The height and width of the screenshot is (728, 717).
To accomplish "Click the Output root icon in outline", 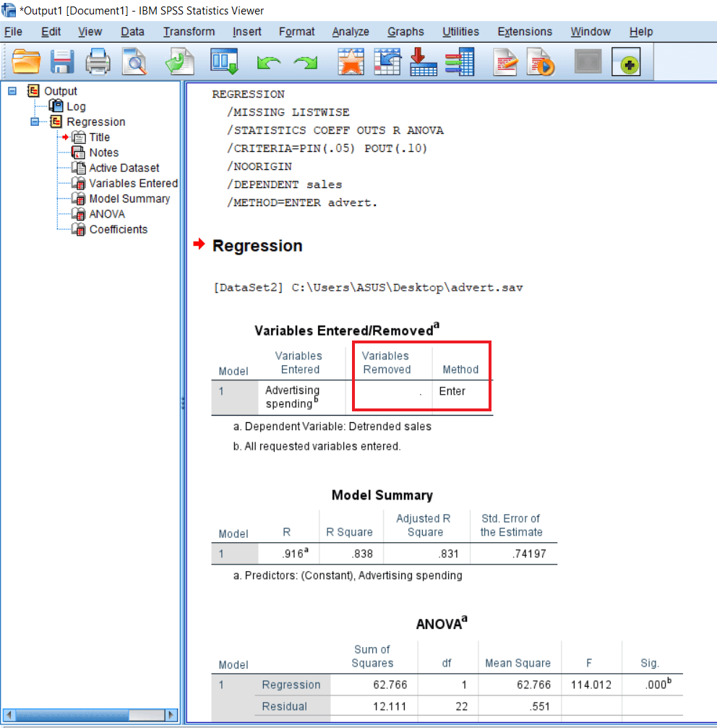I will pyautogui.click(x=33, y=90).
